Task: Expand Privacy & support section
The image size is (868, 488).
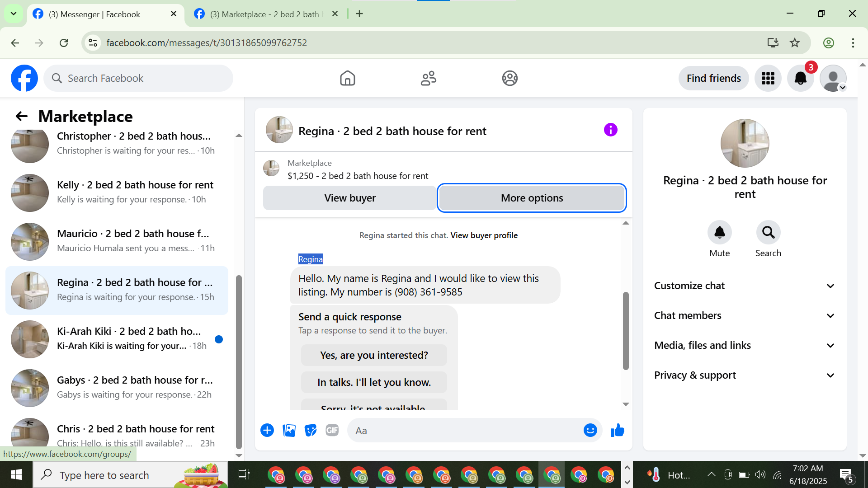Action: (745, 375)
